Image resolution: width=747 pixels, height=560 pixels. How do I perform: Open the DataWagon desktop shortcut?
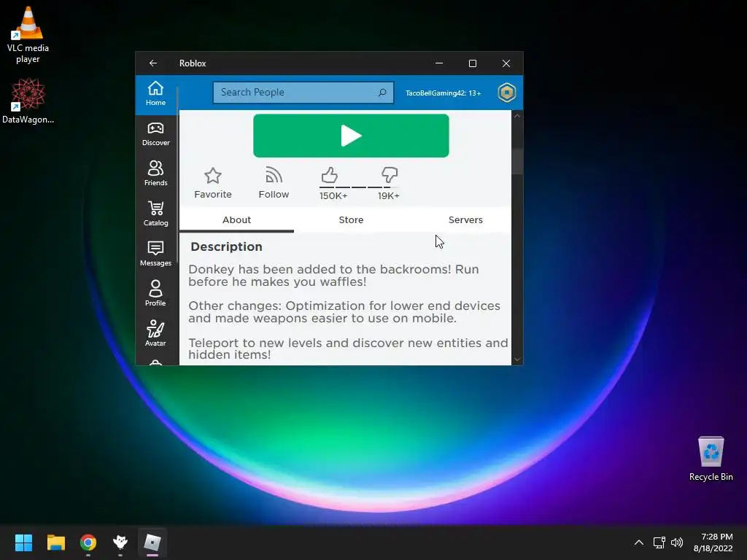(x=28, y=101)
